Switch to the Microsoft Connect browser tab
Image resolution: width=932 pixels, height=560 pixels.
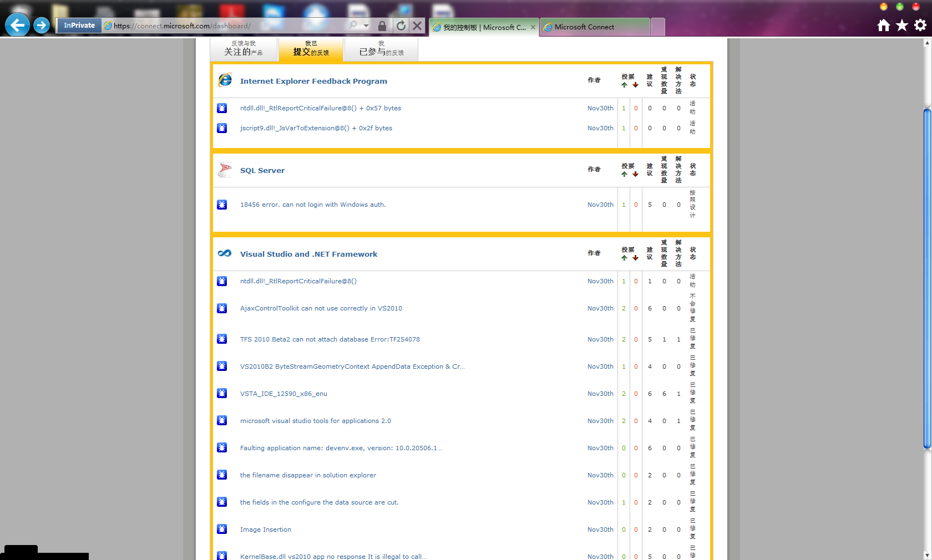595,27
